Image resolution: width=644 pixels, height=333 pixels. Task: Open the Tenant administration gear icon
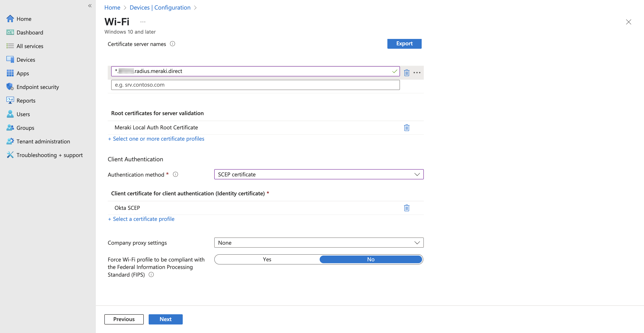tap(10, 141)
